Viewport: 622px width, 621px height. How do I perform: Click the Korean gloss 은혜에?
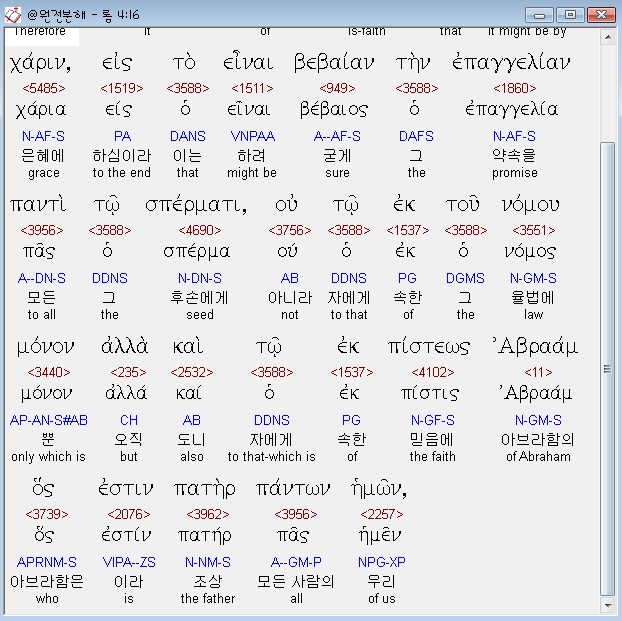point(43,156)
